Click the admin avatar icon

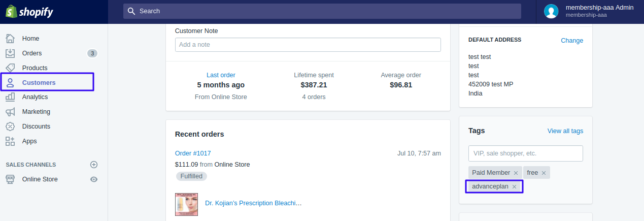click(551, 11)
